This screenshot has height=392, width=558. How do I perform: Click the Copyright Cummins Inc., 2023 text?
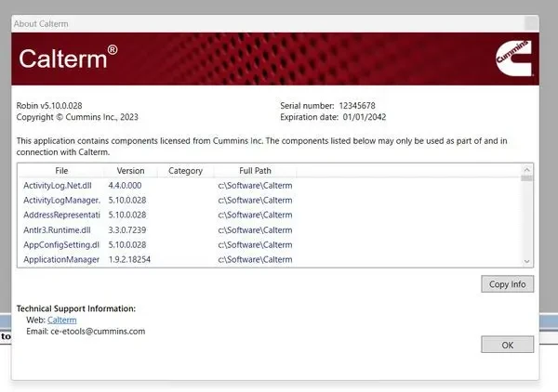coord(77,117)
